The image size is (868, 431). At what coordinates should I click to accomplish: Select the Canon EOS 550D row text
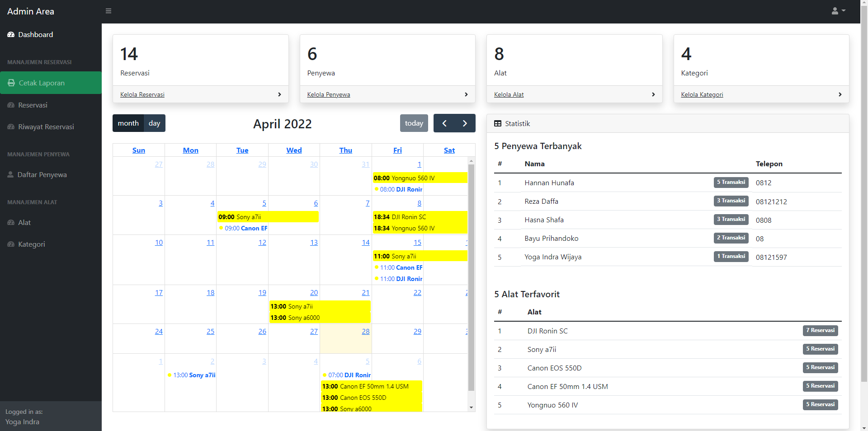[554, 368]
